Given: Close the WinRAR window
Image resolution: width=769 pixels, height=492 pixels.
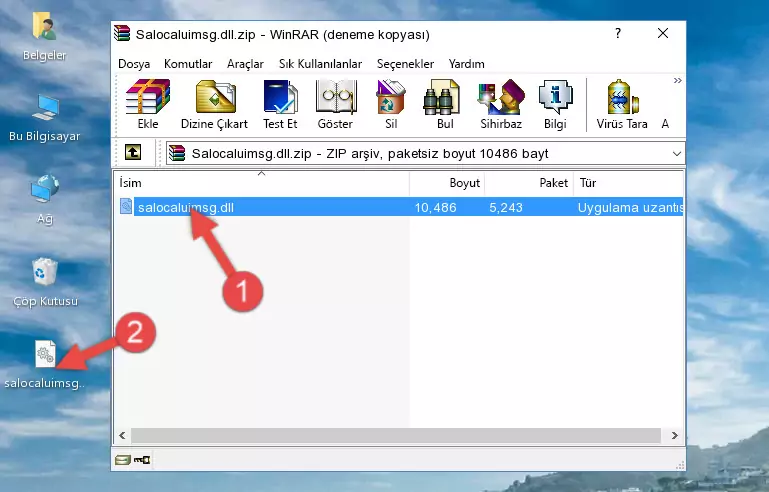Looking at the screenshot, I should [663, 33].
